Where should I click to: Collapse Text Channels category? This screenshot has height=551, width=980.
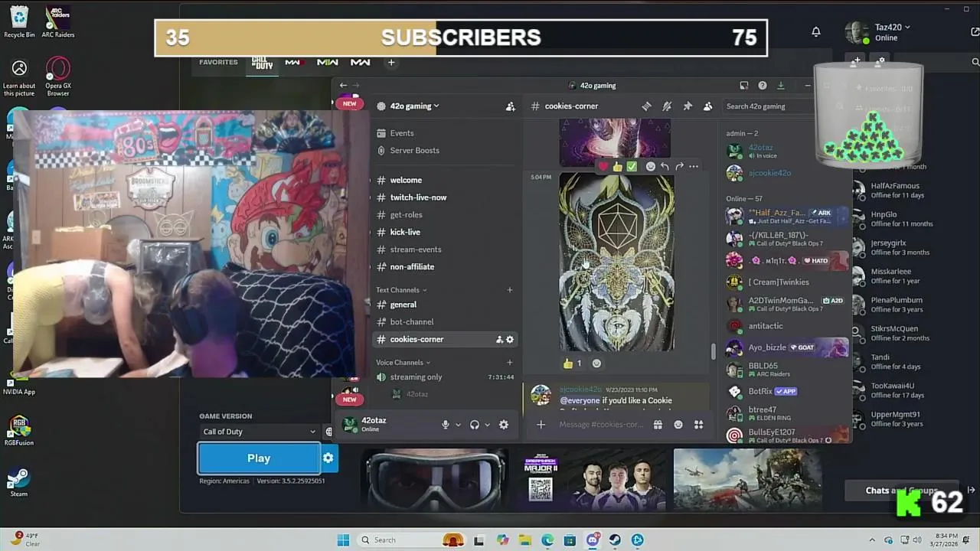(x=401, y=290)
